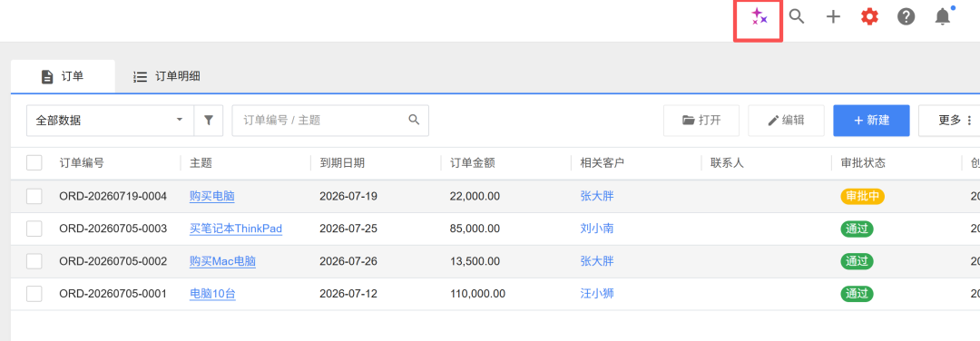
Task: Click the 编辑 button
Action: point(786,121)
